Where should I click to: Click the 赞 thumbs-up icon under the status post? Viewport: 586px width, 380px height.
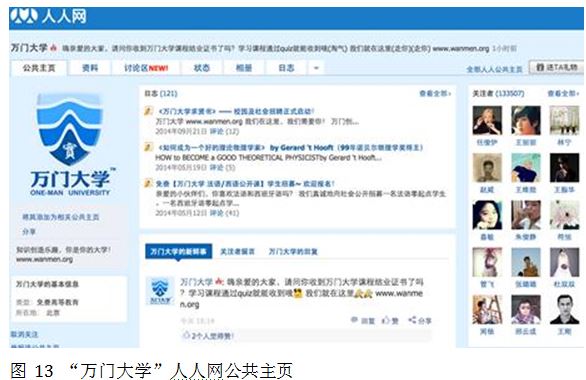tap(385, 320)
